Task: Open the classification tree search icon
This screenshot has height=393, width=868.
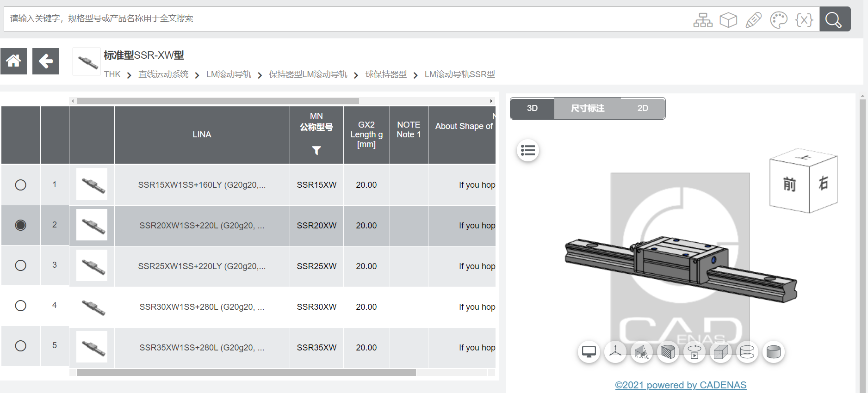Action: (703, 20)
